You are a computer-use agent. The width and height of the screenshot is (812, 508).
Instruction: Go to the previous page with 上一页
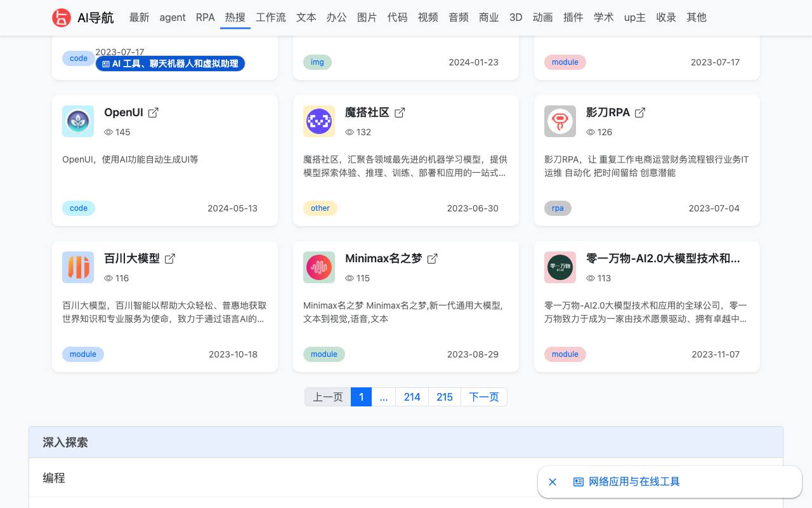pos(328,397)
